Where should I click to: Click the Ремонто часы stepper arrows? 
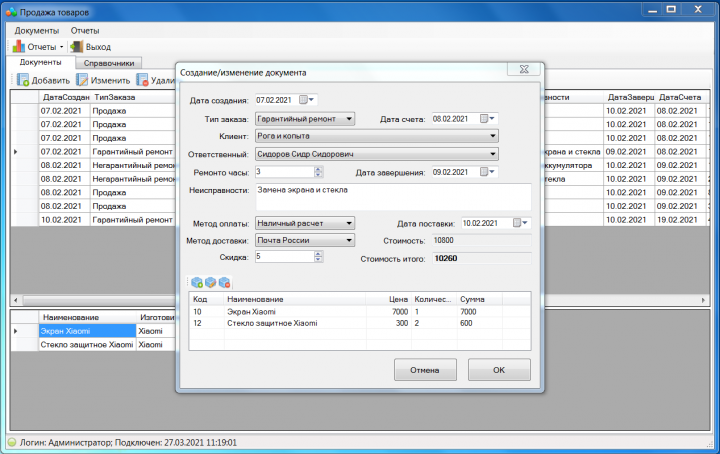(318, 172)
